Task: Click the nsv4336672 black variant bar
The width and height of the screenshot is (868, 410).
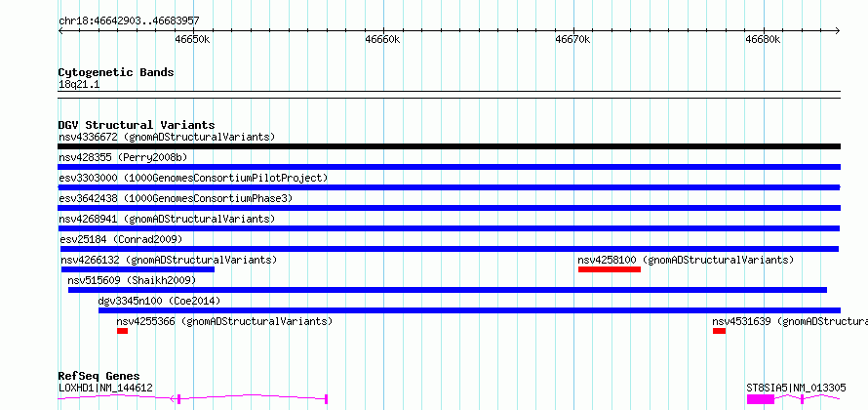Action: tap(449, 146)
